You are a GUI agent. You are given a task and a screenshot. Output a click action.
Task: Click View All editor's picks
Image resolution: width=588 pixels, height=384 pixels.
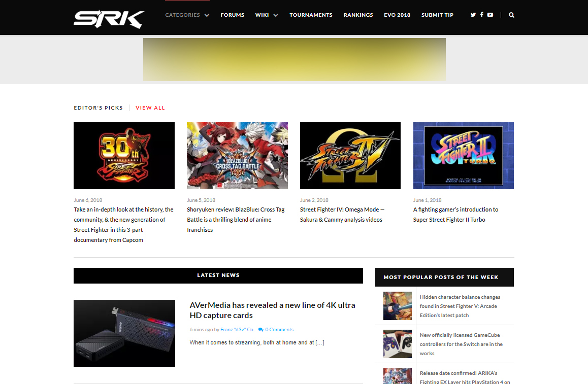click(x=150, y=108)
